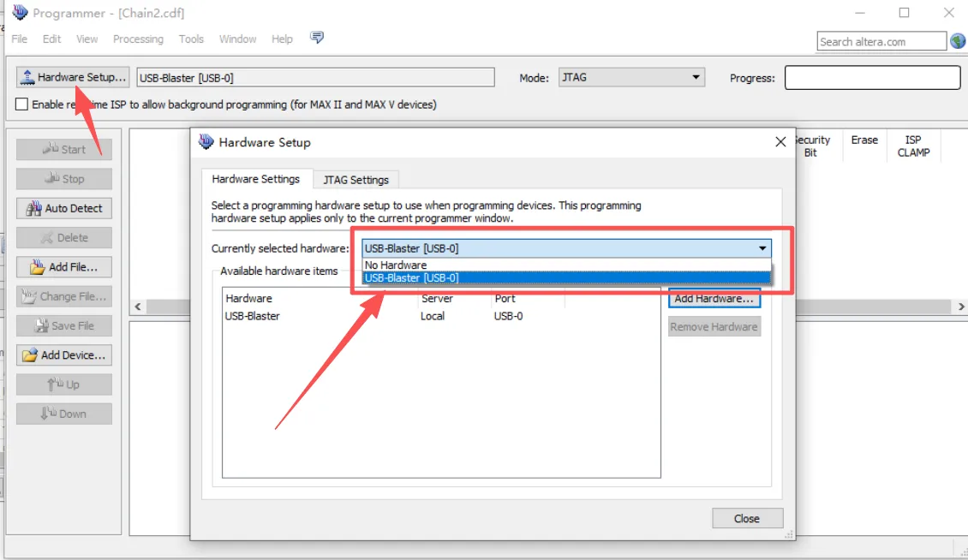The height and width of the screenshot is (560, 968).
Task: Click the Delete button in sidebar
Action: [64, 238]
